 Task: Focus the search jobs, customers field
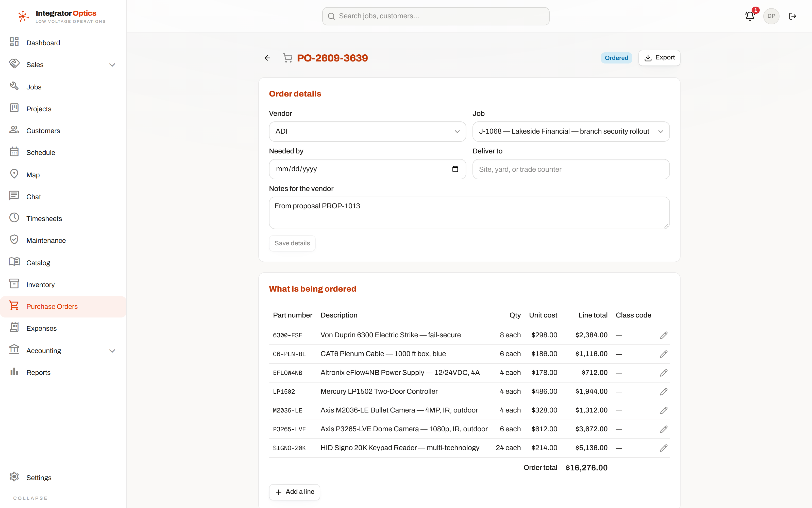435,16
